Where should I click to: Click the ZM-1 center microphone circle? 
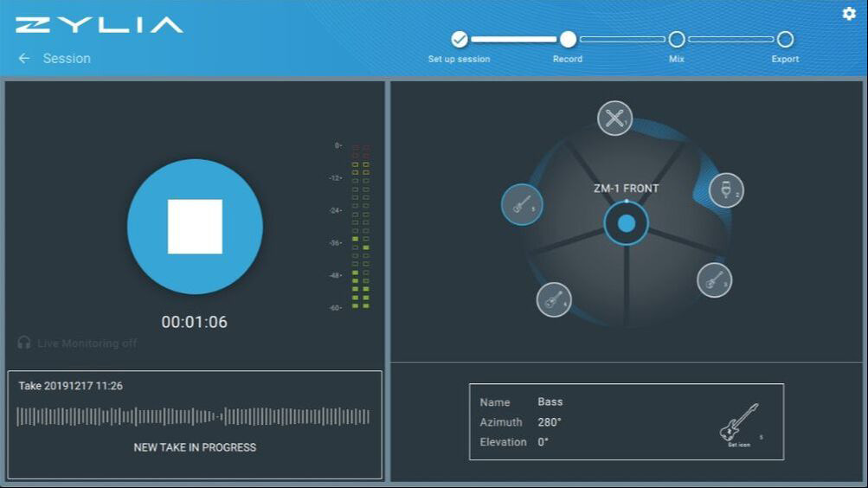pos(626,223)
